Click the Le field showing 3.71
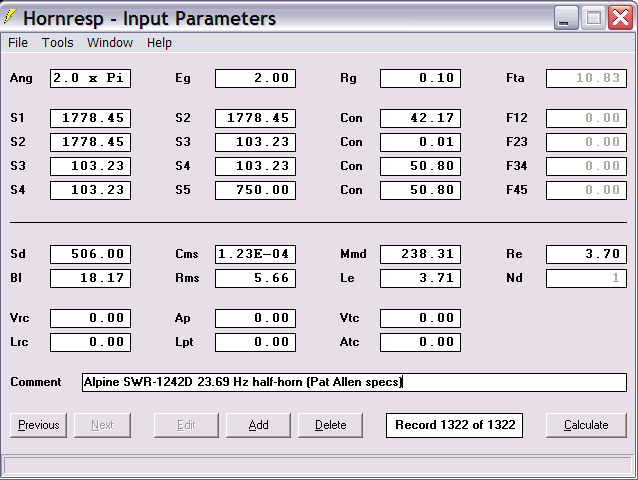Viewport: 638px width, 480px height. coord(420,278)
